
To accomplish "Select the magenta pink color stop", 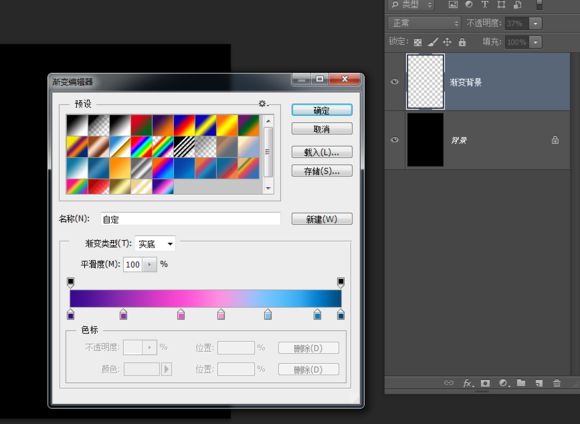I will click(181, 314).
